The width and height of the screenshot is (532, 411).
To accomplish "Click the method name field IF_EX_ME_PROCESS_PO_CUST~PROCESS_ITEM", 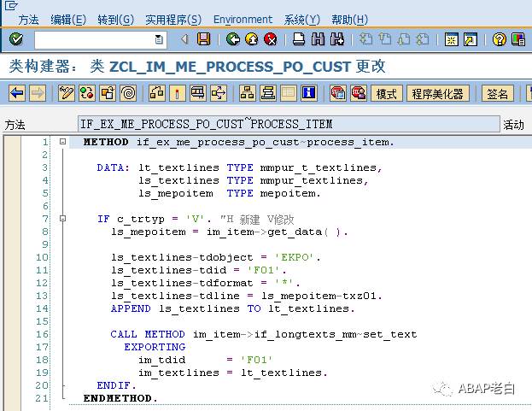I will (289, 124).
